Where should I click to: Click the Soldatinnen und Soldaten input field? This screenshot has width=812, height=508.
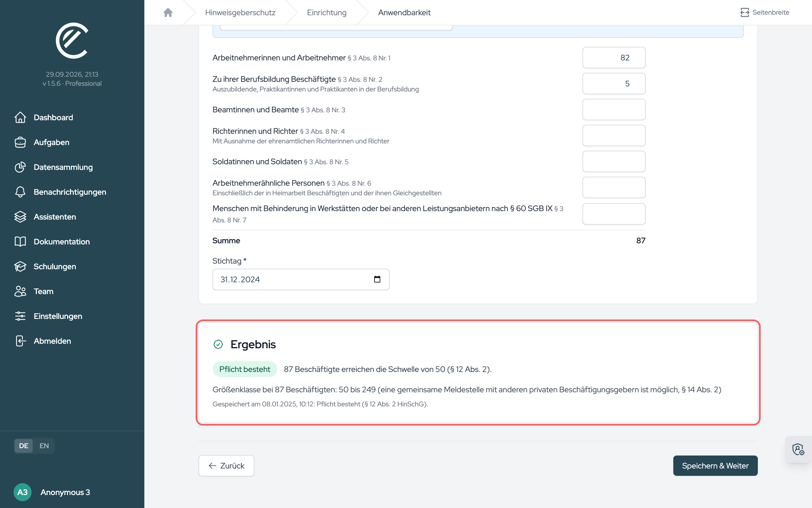(x=614, y=161)
